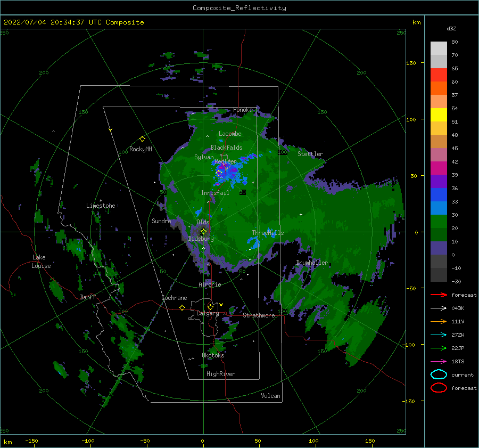Click the Composite_Reflectivity title
Screen dimensions: 479x448
click(x=240, y=8)
